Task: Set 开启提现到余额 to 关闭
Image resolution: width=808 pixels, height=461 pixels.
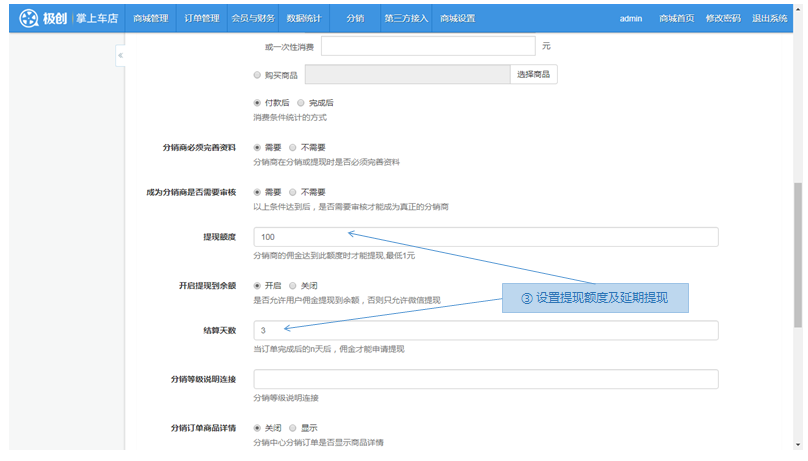Action: [x=292, y=285]
